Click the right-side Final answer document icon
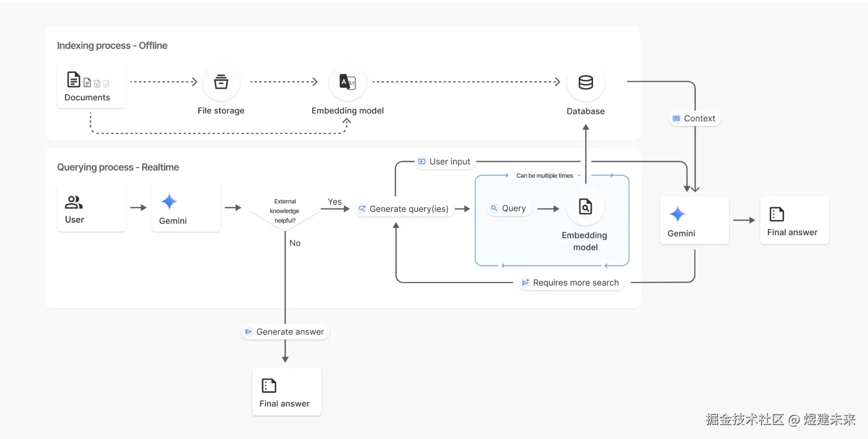The height and width of the screenshot is (439, 868). pyautogui.click(x=776, y=214)
